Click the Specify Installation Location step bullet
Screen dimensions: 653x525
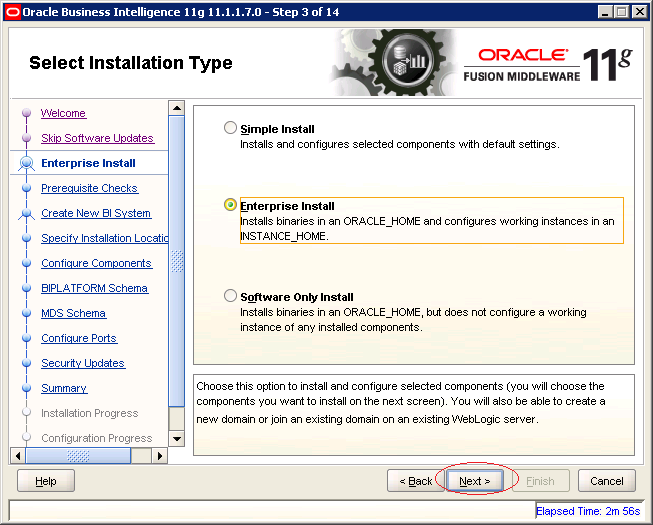point(27,238)
